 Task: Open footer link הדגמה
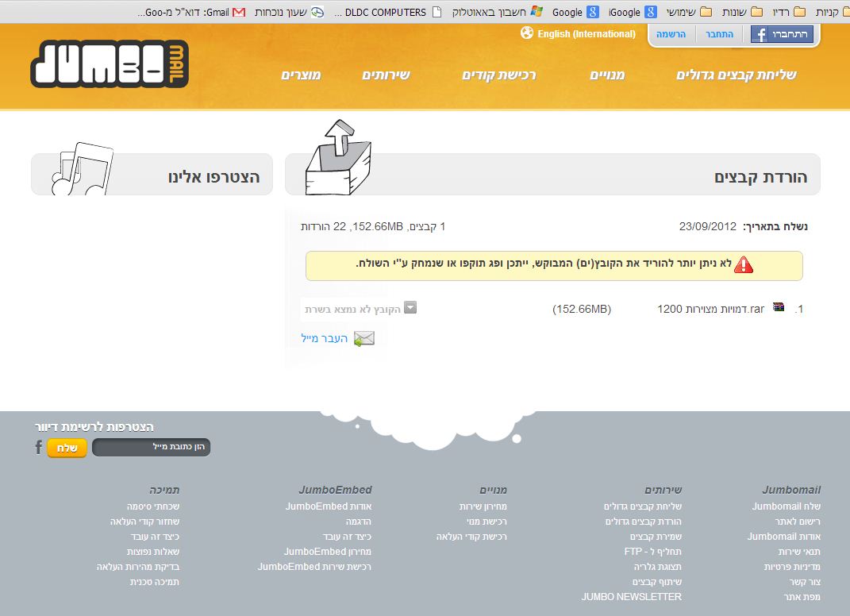tap(358, 521)
